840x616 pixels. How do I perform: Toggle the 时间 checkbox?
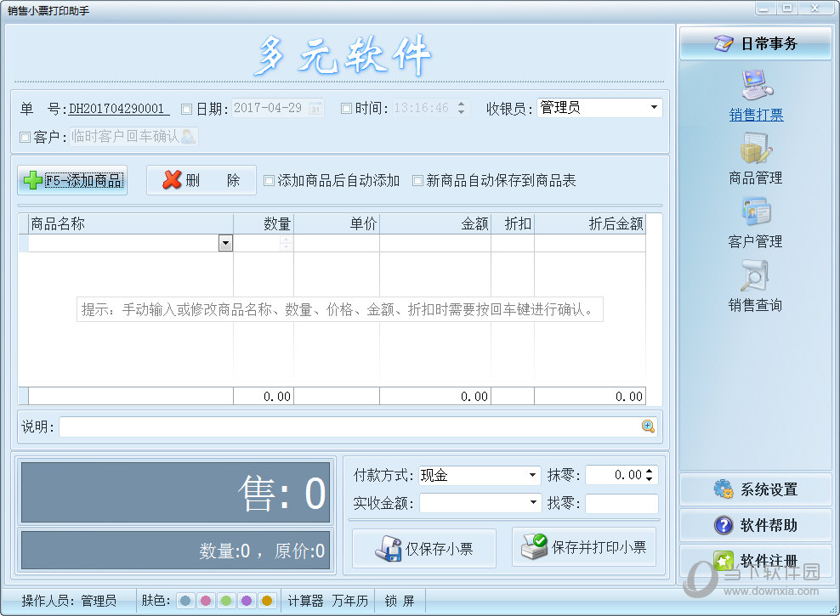(x=346, y=109)
